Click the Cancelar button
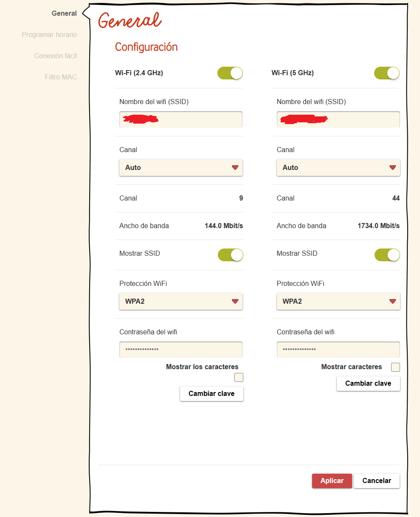 click(x=377, y=480)
